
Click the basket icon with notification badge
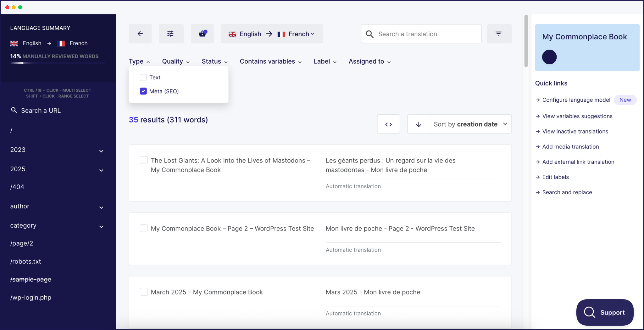coord(202,33)
